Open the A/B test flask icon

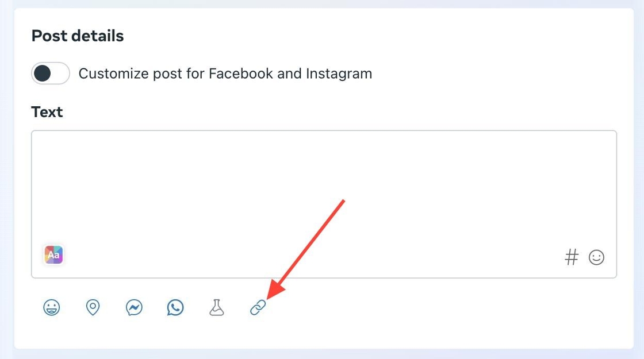pos(216,307)
